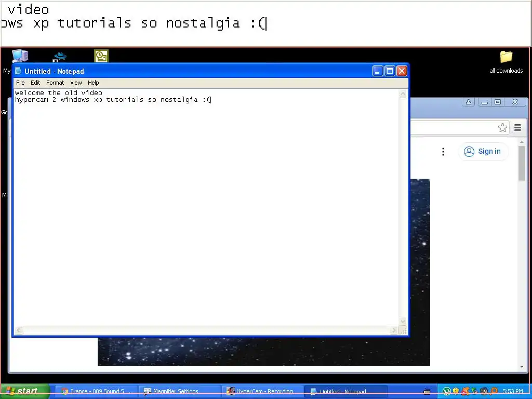
Task: Open the Edit menu in Notepad
Action: click(x=35, y=83)
